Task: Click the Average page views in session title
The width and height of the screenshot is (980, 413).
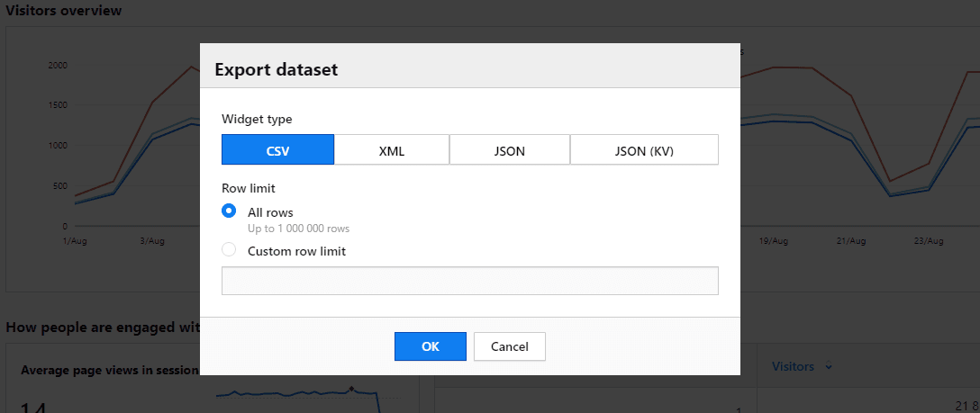Action: coord(108,370)
